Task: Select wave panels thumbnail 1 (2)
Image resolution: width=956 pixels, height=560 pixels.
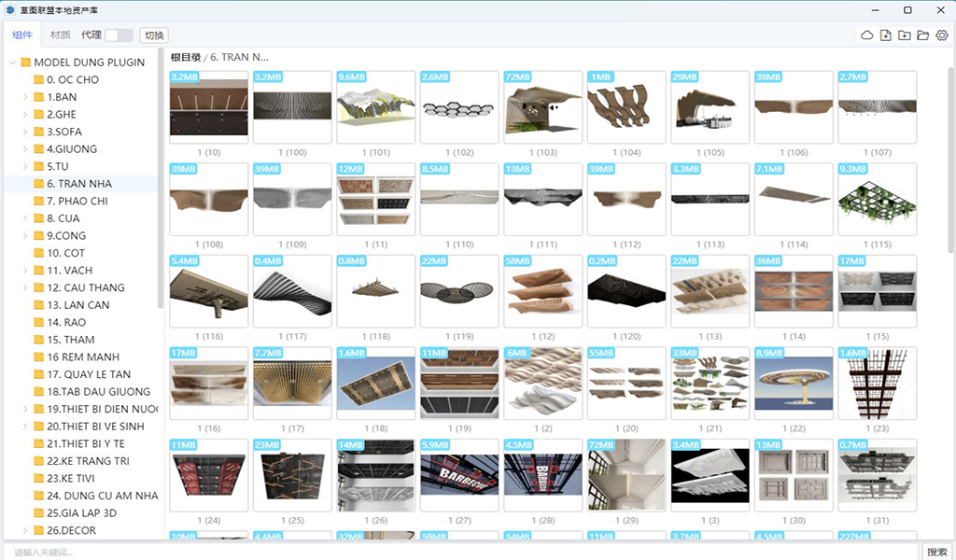Action: click(542, 384)
